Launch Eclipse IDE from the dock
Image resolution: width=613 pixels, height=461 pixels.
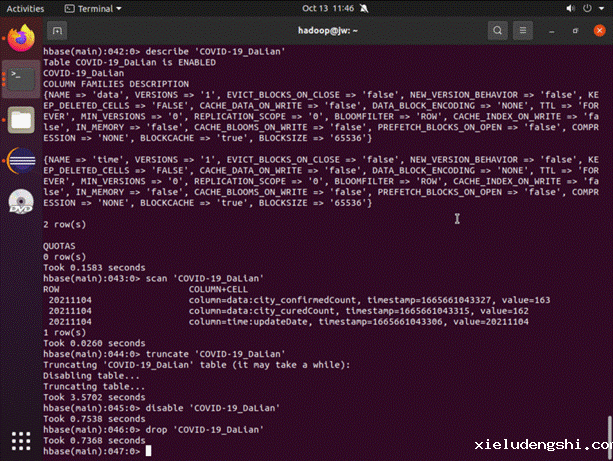click(x=19, y=160)
